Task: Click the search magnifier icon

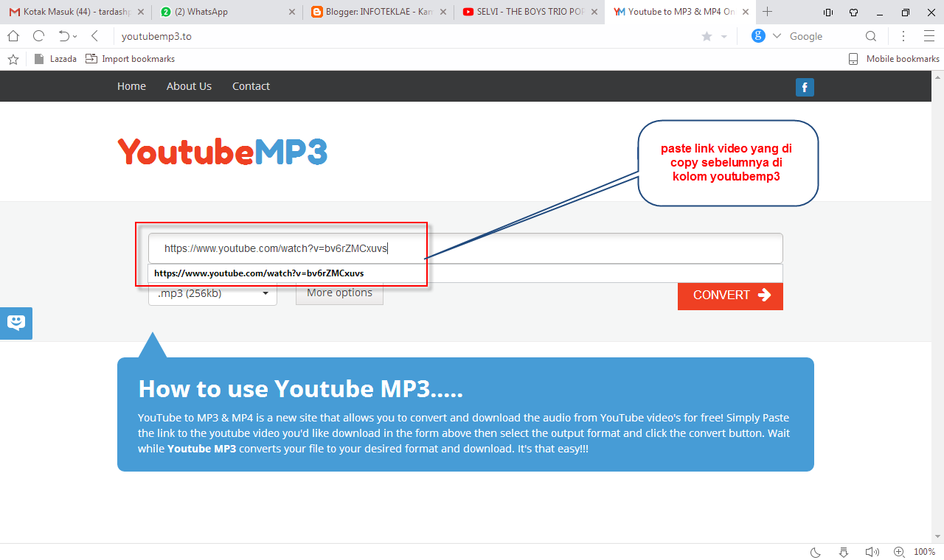Action: coord(871,36)
